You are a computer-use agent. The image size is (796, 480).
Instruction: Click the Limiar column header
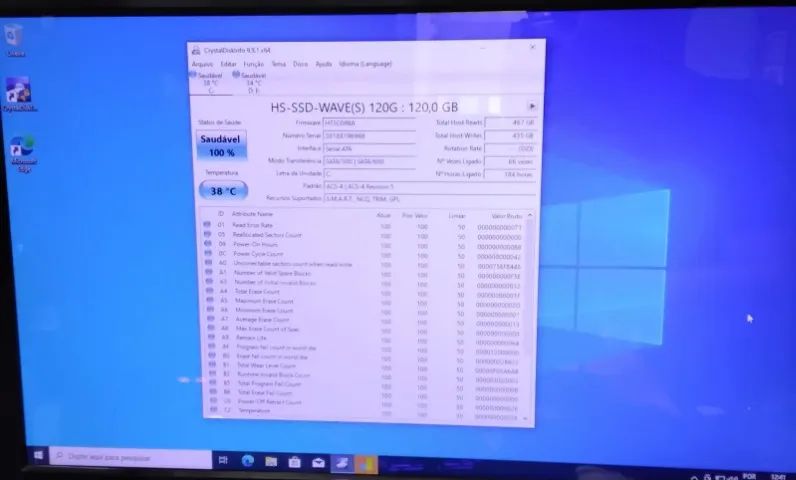(x=457, y=216)
